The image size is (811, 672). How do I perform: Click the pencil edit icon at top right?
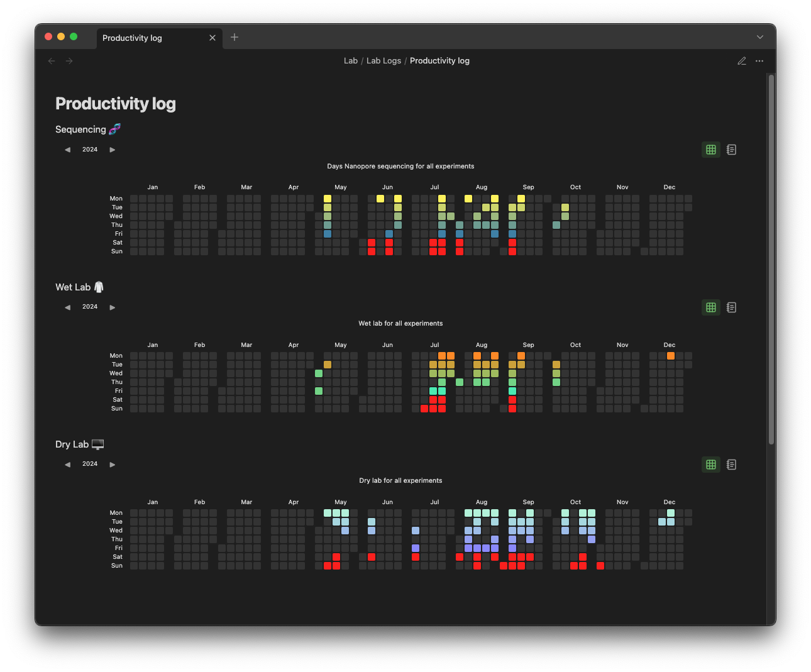pos(742,60)
